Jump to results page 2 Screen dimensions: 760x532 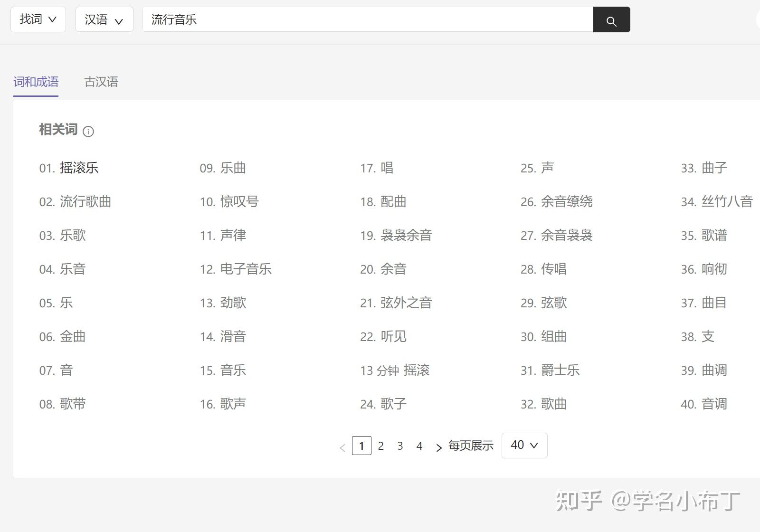click(x=381, y=446)
